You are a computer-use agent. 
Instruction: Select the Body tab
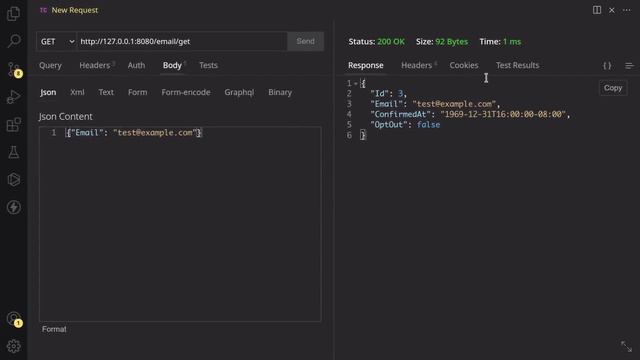[x=172, y=65]
